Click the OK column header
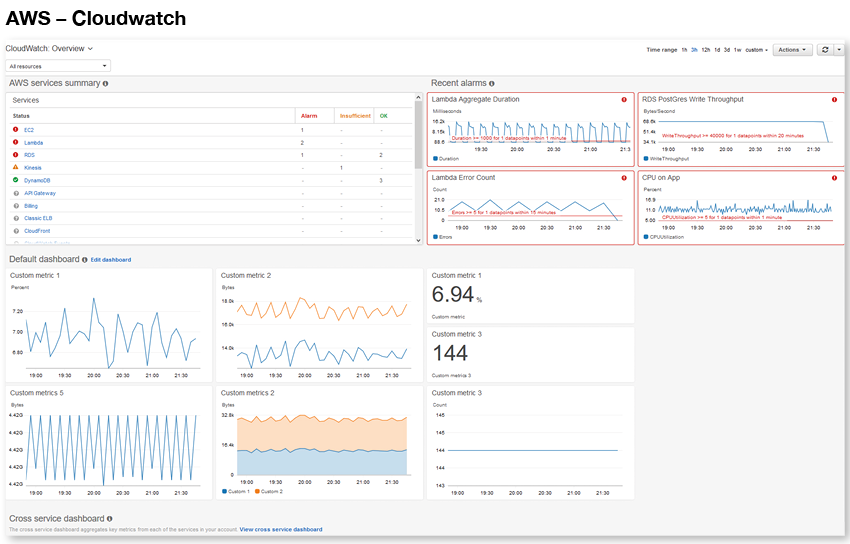The height and width of the screenshot is (544, 850). tap(384, 116)
